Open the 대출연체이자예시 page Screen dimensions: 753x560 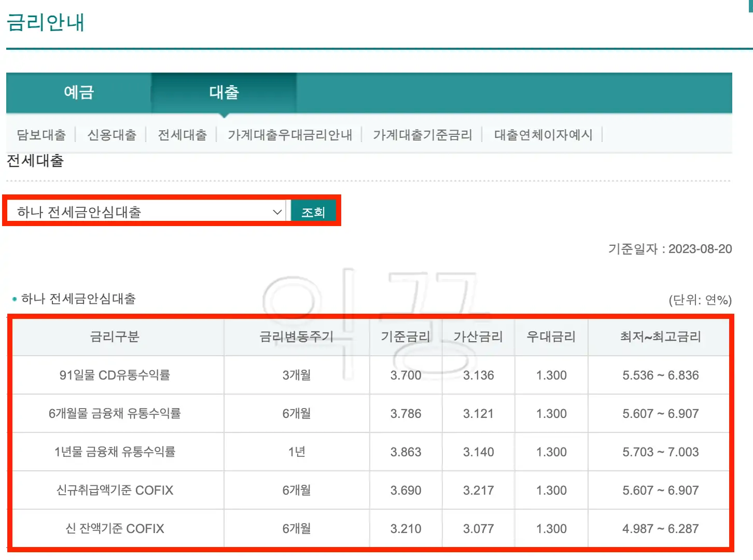[542, 135]
